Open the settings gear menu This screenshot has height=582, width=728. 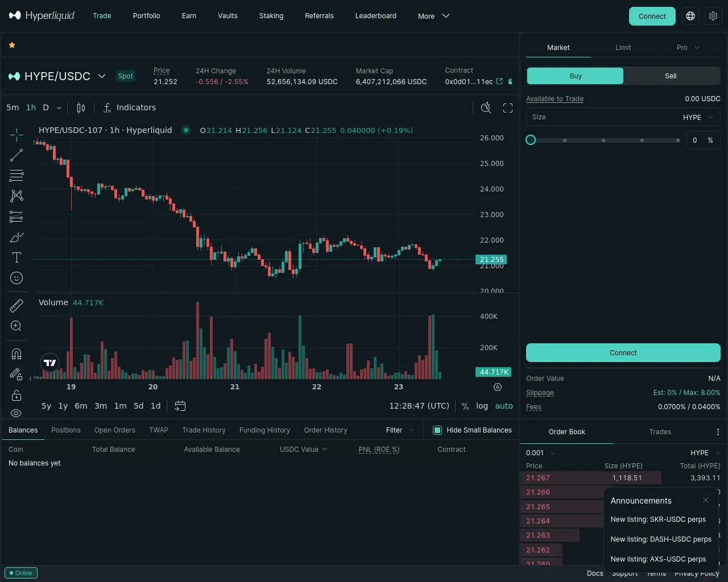coord(713,16)
